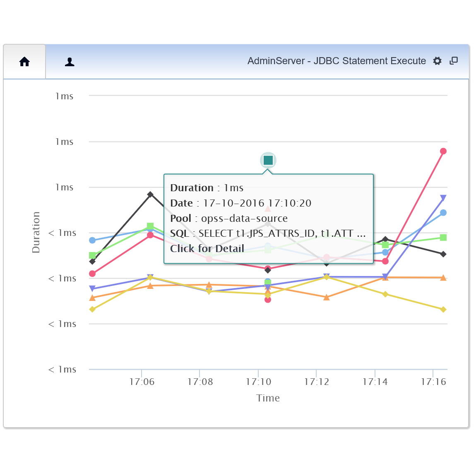Click the leftmost yellow diamond data point
The image size is (476, 476).
coord(92,309)
